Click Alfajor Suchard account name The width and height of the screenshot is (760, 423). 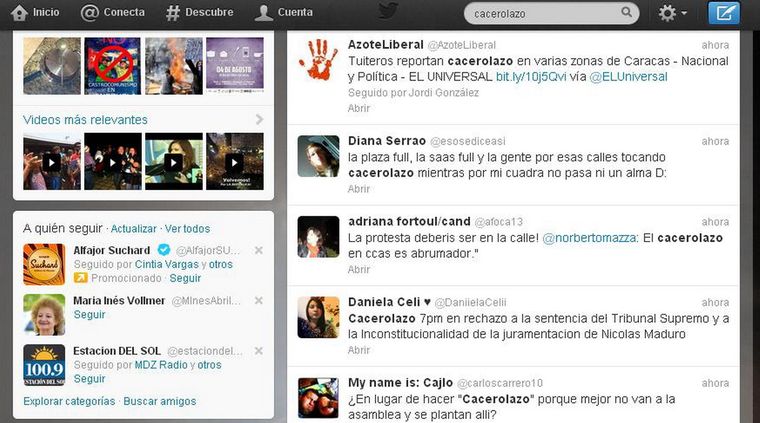(x=112, y=251)
